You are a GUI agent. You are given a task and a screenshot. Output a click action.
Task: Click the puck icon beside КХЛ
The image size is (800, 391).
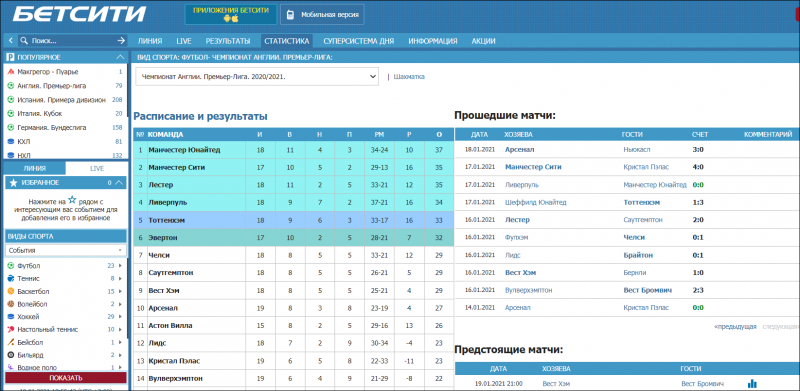click(11, 141)
